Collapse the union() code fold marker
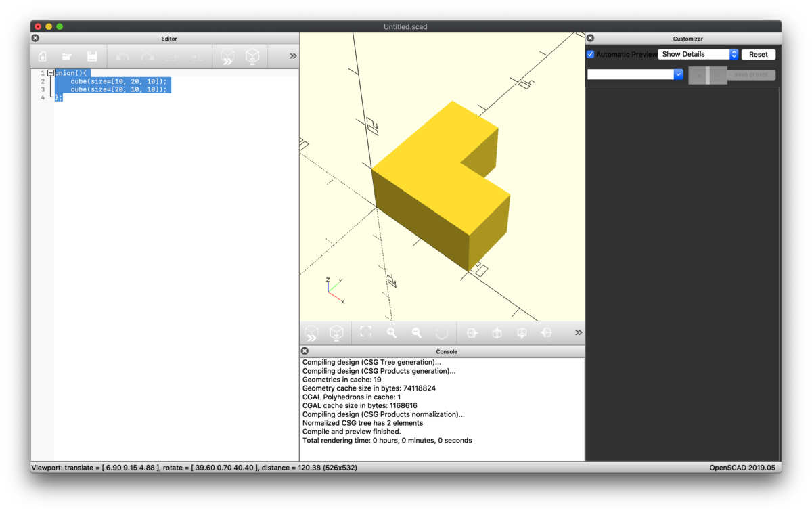Image resolution: width=812 pixels, height=513 pixels. click(51, 73)
